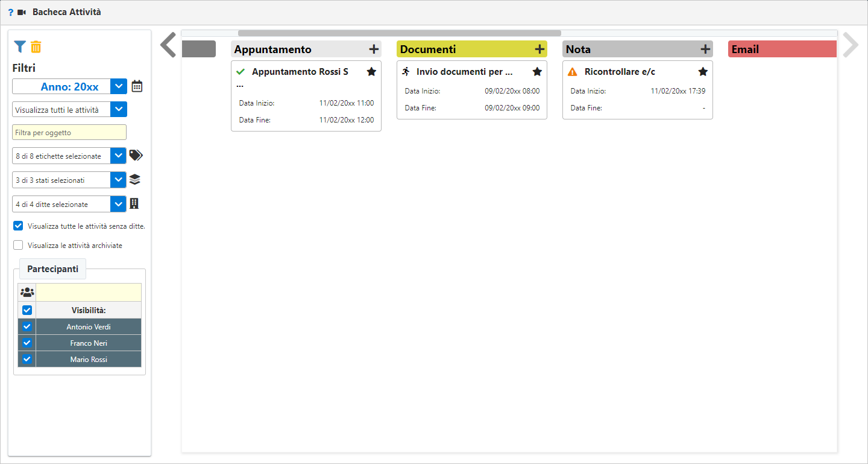
Task: Open the calendar icon next to Anno
Action: tap(137, 86)
